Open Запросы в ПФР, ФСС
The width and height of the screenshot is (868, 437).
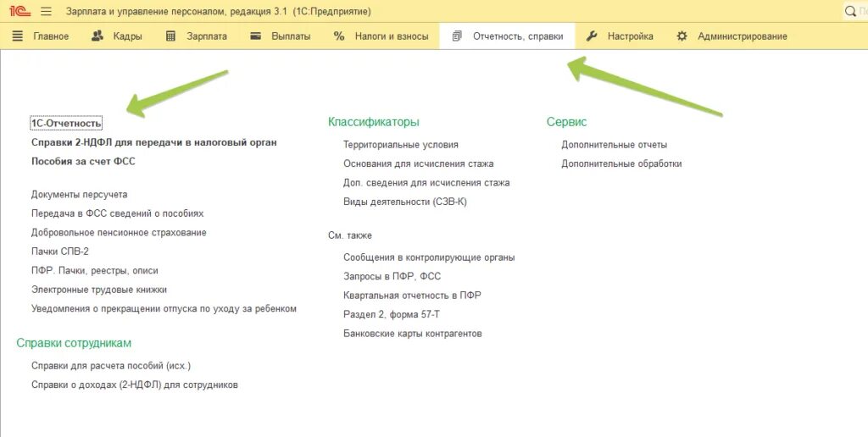click(x=392, y=277)
